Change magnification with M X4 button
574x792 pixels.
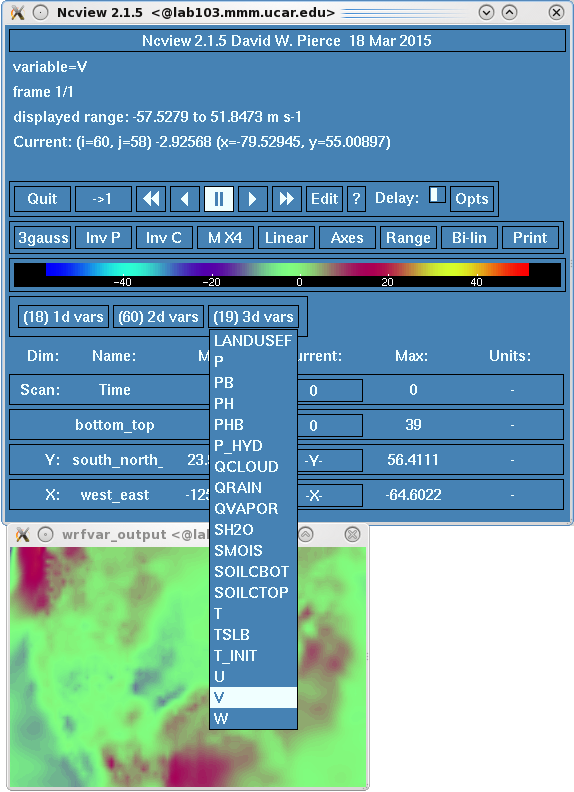point(225,237)
